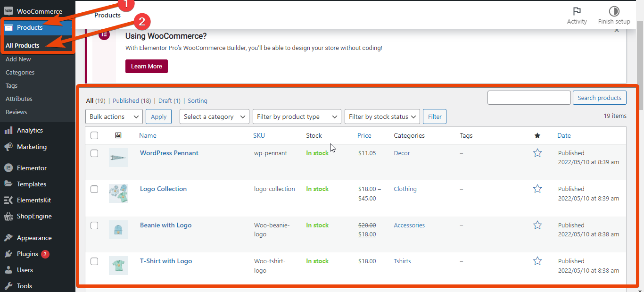Dismiss the Elementor notice with the X
The image size is (644, 292).
click(617, 30)
